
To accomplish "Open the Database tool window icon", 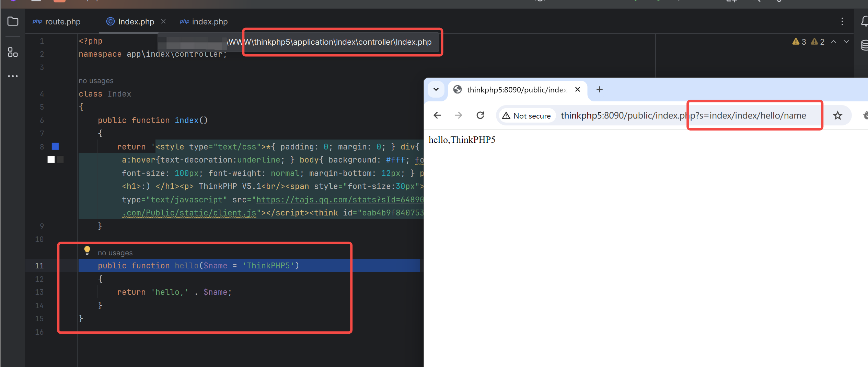I will click(865, 45).
